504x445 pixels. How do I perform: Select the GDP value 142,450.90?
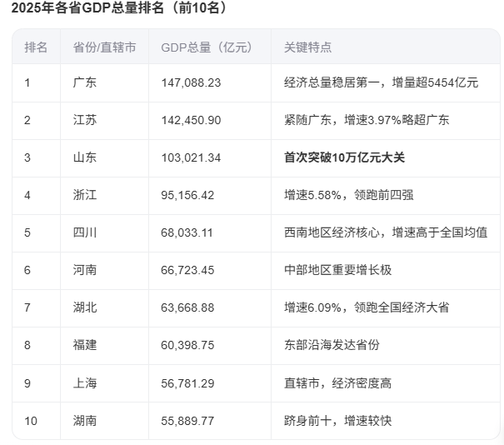191,120
